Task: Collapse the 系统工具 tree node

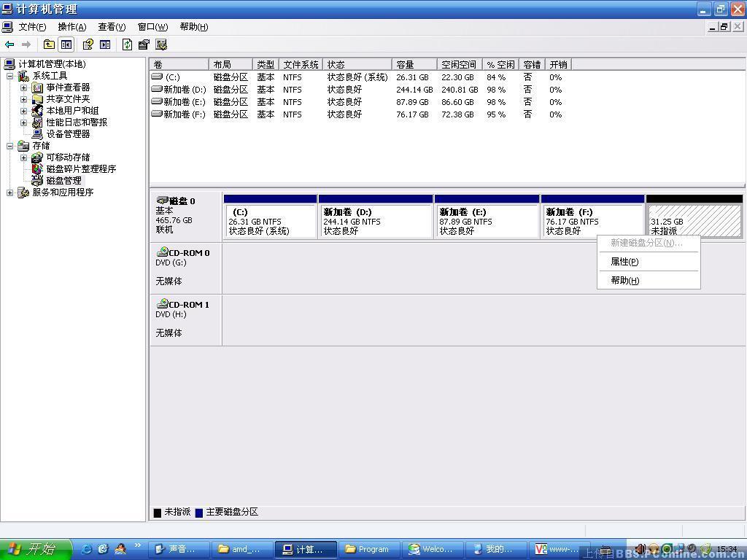Action: coord(10,76)
